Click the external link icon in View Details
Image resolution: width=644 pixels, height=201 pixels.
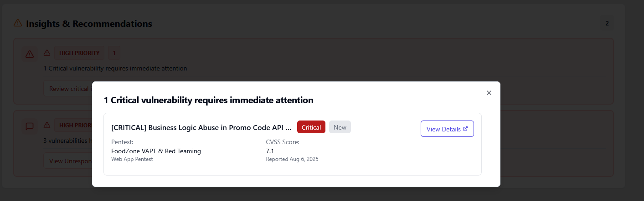click(x=465, y=129)
